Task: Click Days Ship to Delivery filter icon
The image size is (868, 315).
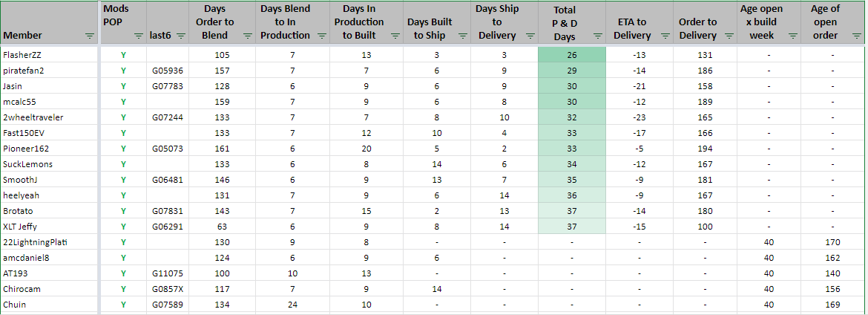Action: 528,36
